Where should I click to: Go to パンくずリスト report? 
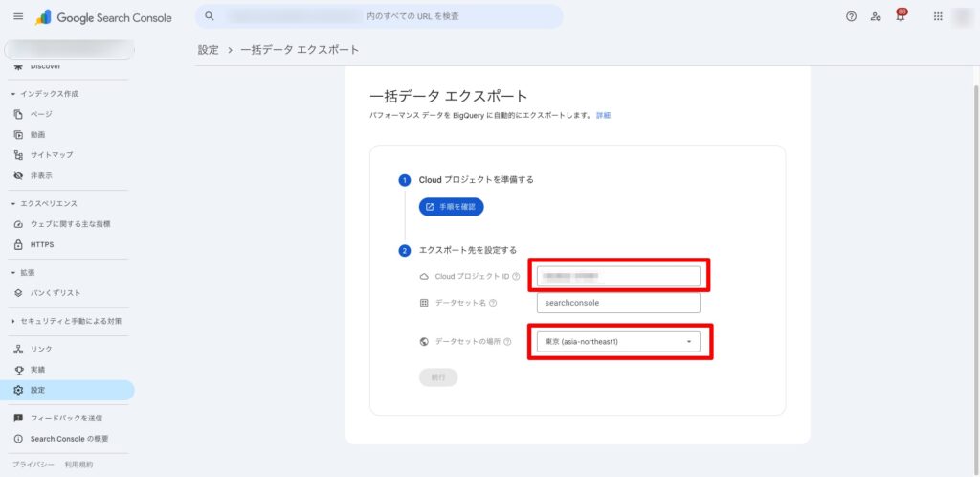point(55,293)
